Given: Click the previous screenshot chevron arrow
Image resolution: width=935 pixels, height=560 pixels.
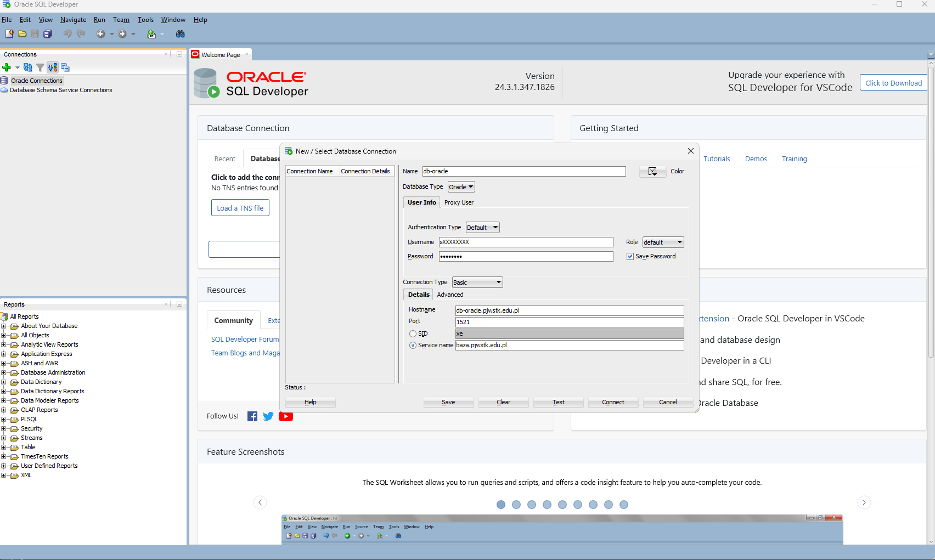Looking at the screenshot, I should [260, 502].
